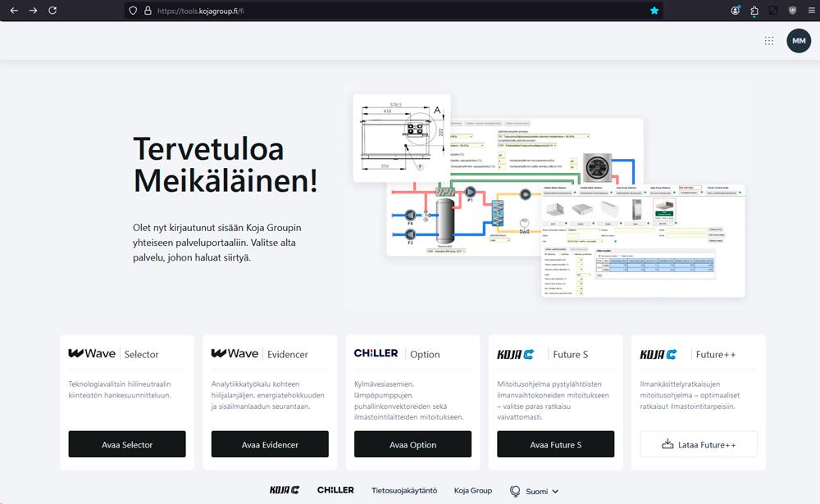820x504 pixels.
Task: Click the browser forward arrow
Action: 34,11
